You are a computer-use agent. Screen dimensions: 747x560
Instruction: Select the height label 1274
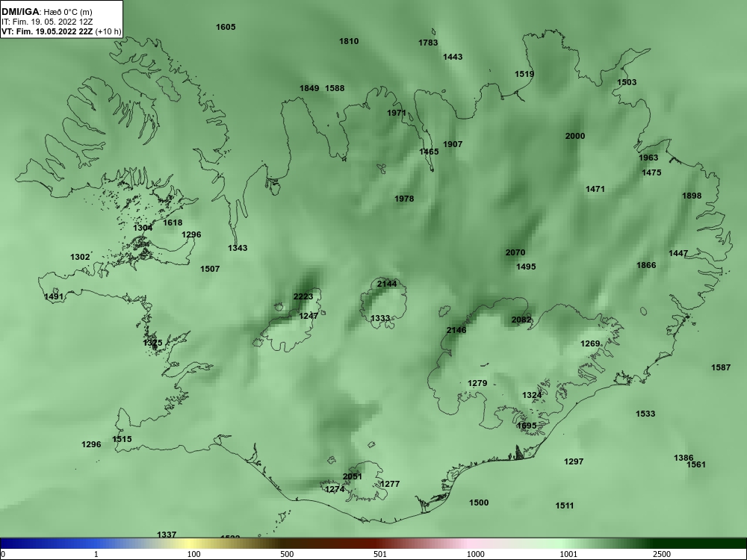(335, 490)
